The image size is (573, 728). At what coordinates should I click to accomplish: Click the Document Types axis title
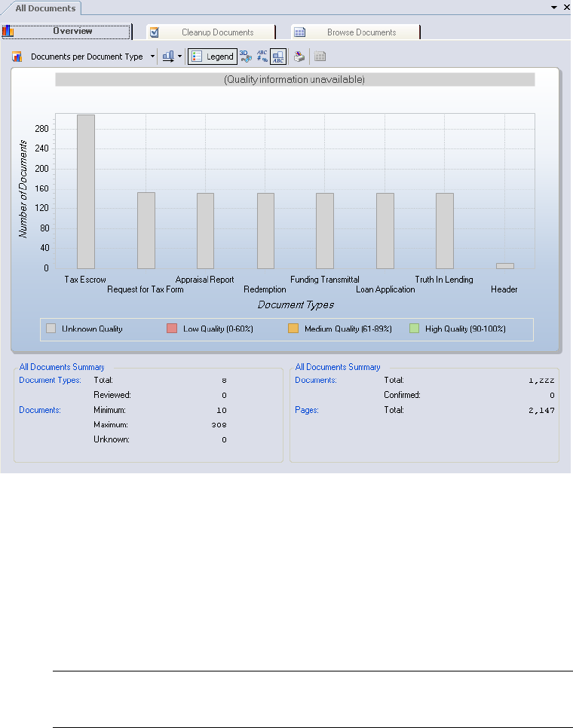tap(296, 305)
